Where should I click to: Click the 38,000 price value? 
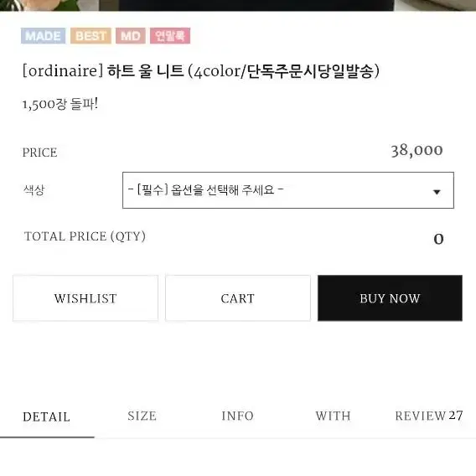pyautogui.click(x=416, y=150)
